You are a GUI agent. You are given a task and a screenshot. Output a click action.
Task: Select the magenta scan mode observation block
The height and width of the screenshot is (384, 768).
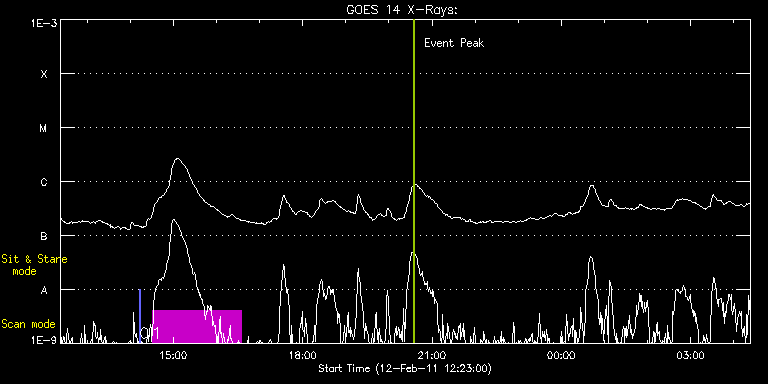[197, 326]
